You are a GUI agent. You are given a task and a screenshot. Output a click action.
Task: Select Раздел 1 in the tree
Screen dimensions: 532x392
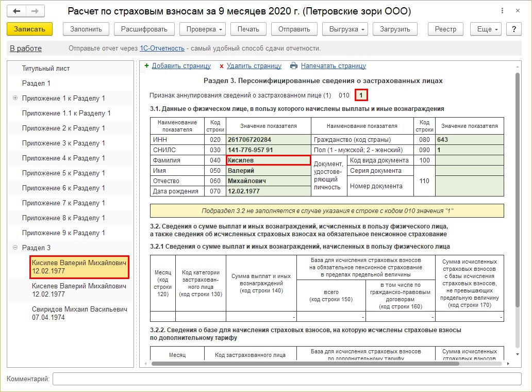point(36,83)
